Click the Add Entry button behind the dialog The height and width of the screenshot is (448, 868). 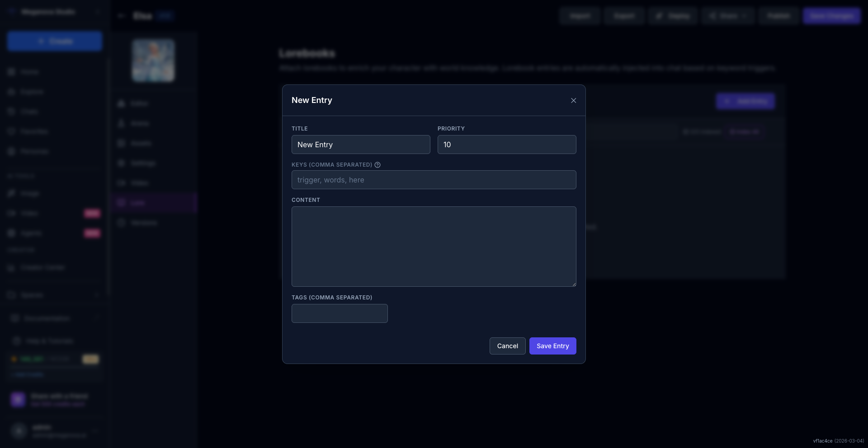coord(745,101)
